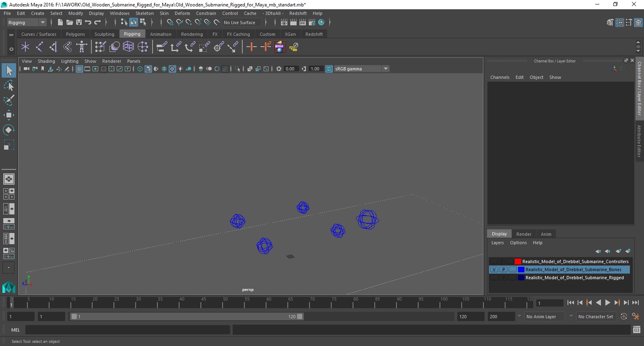Open the shelf options gear menu
The width and height of the screenshot is (644, 346).
11,49
